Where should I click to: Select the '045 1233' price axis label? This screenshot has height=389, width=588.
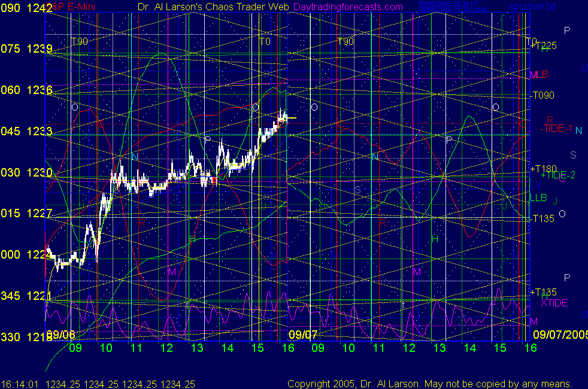point(26,131)
